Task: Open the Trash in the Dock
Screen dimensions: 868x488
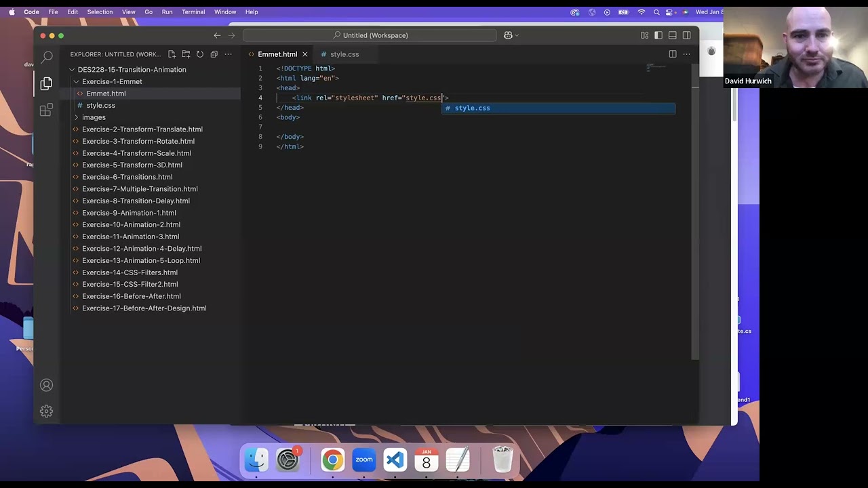Action: click(502, 460)
